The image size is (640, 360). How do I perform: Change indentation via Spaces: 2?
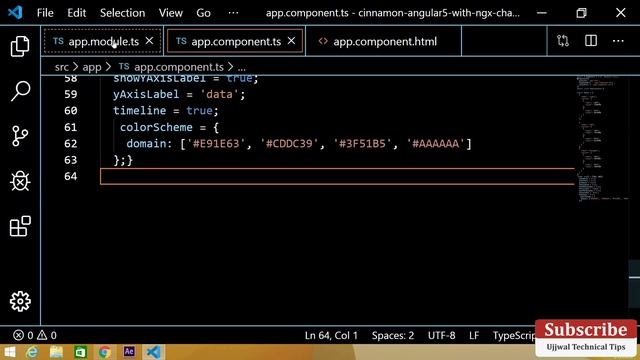click(x=393, y=336)
